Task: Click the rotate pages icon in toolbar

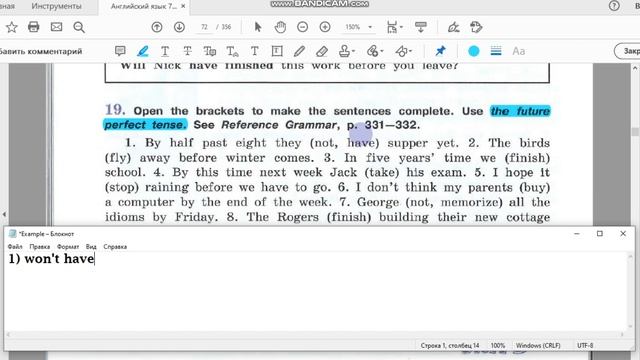Action: click(x=476, y=27)
